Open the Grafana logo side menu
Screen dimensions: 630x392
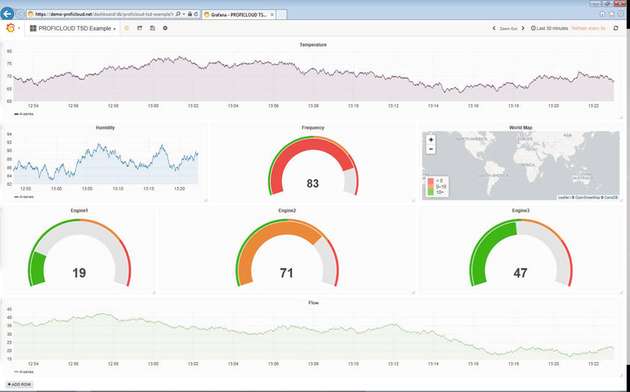pyautogui.click(x=11, y=28)
